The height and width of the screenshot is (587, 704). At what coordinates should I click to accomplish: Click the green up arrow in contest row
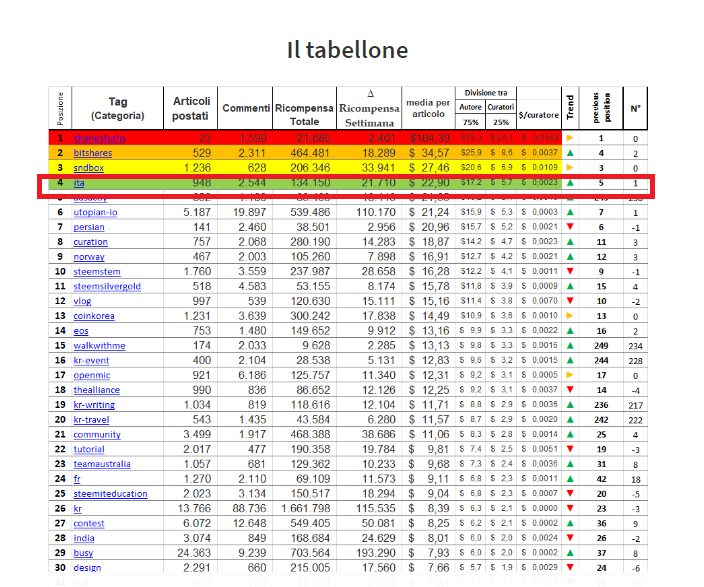pos(570,523)
